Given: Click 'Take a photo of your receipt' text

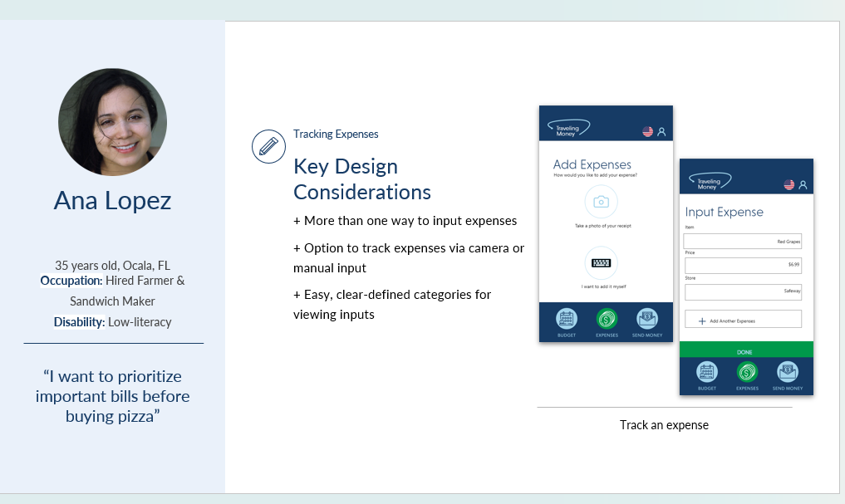Looking at the screenshot, I should [603, 226].
